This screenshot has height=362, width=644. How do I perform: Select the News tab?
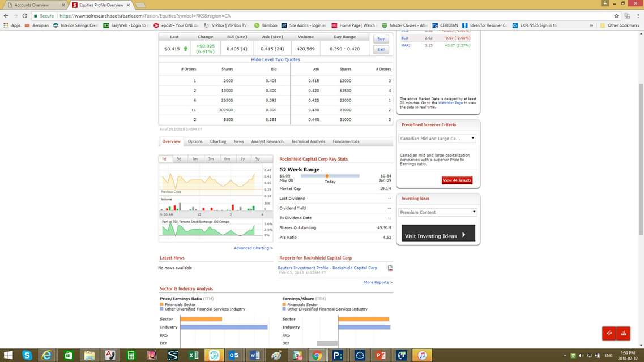pos(238,141)
